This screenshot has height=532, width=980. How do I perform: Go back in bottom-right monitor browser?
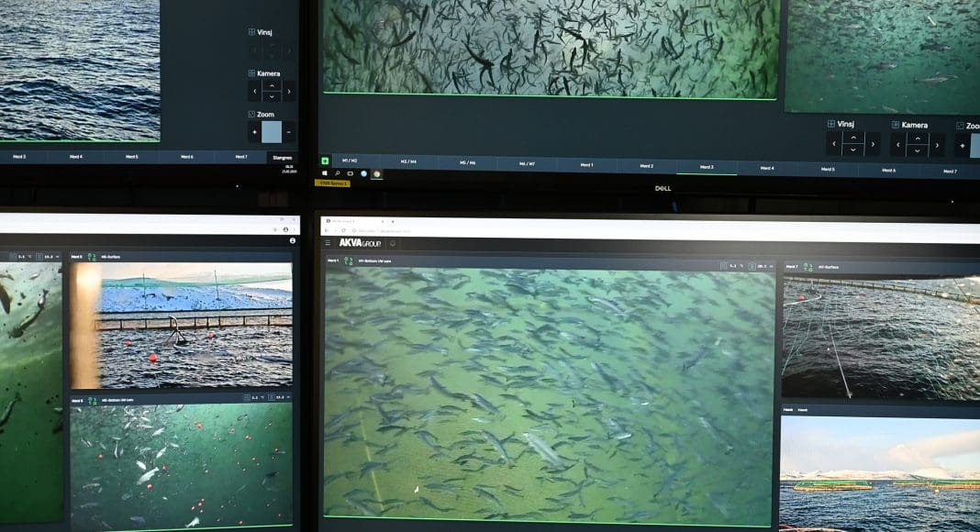coord(327,230)
